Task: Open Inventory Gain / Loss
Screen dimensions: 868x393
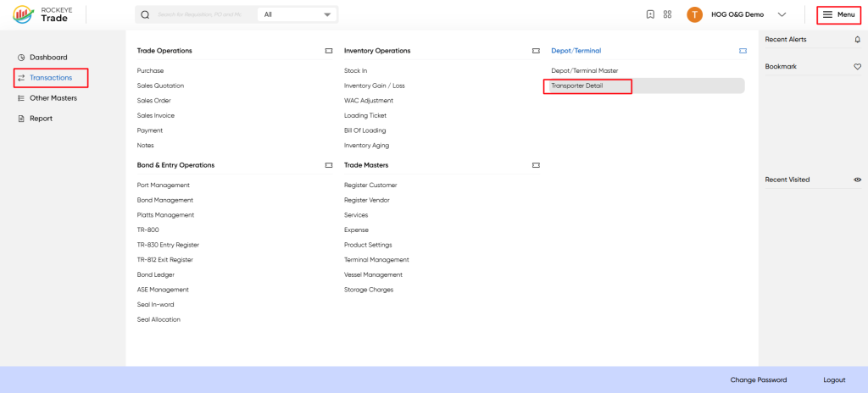Action: 374,86
